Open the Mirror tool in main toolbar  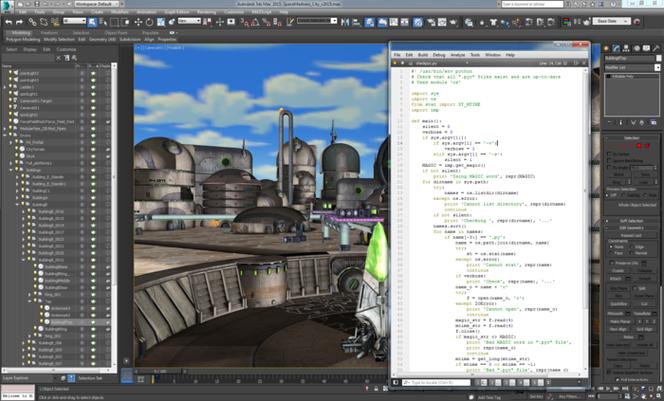pyautogui.click(x=345, y=22)
